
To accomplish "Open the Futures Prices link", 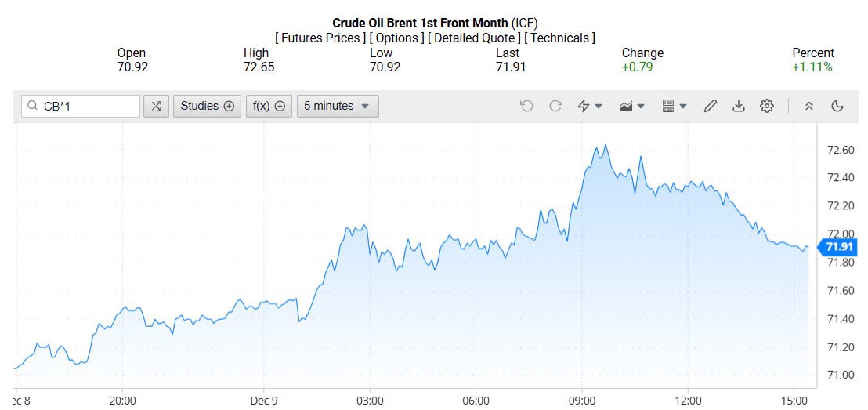I will click(320, 38).
